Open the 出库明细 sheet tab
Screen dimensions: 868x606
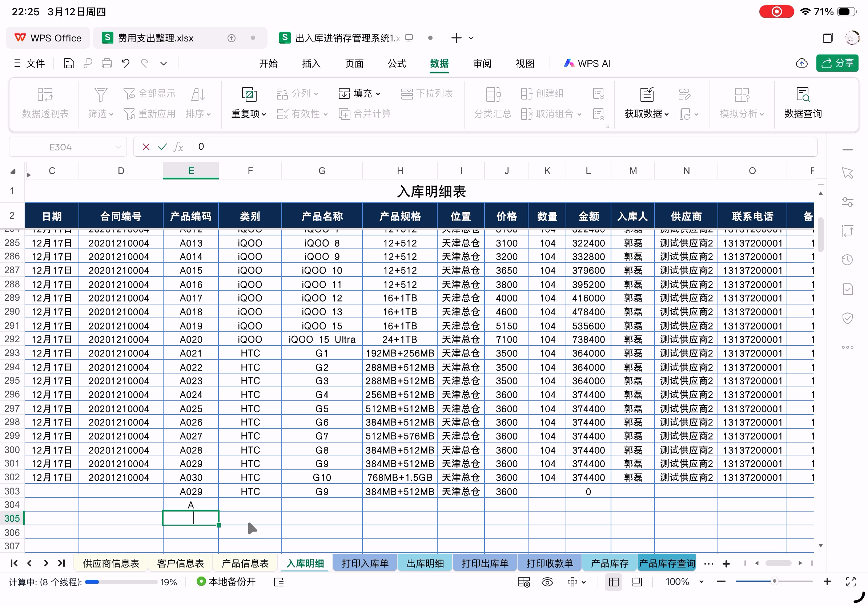coord(425,563)
